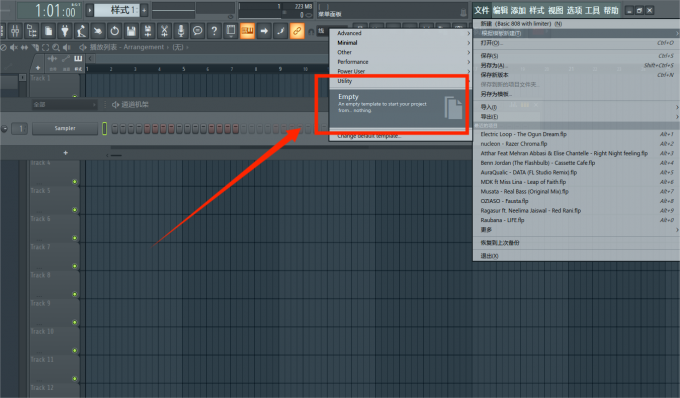The height and width of the screenshot is (398, 680).
Task: Click the right arrow toolbar icon
Action: pyautogui.click(x=264, y=31)
